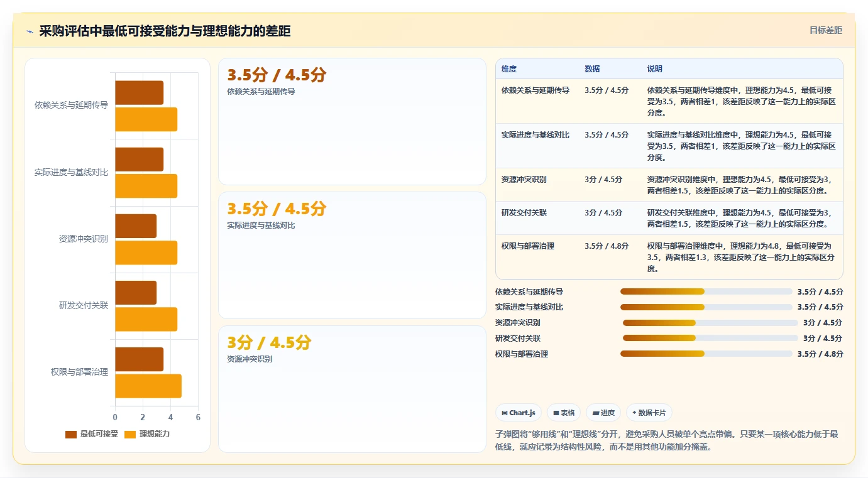Click the 资源冲突识别 chart axis label
The height and width of the screenshot is (478, 868).
[83, 239]
